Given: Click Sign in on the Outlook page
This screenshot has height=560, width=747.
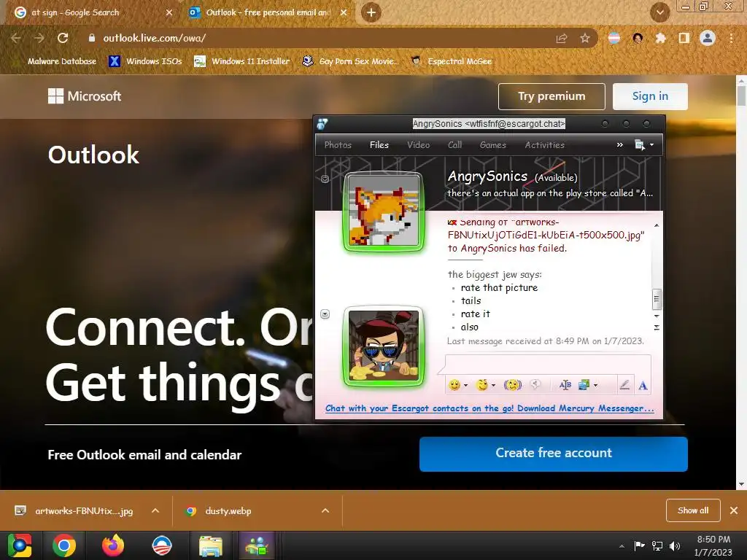Looking at the screenshot, I should [x=650, y=96].
